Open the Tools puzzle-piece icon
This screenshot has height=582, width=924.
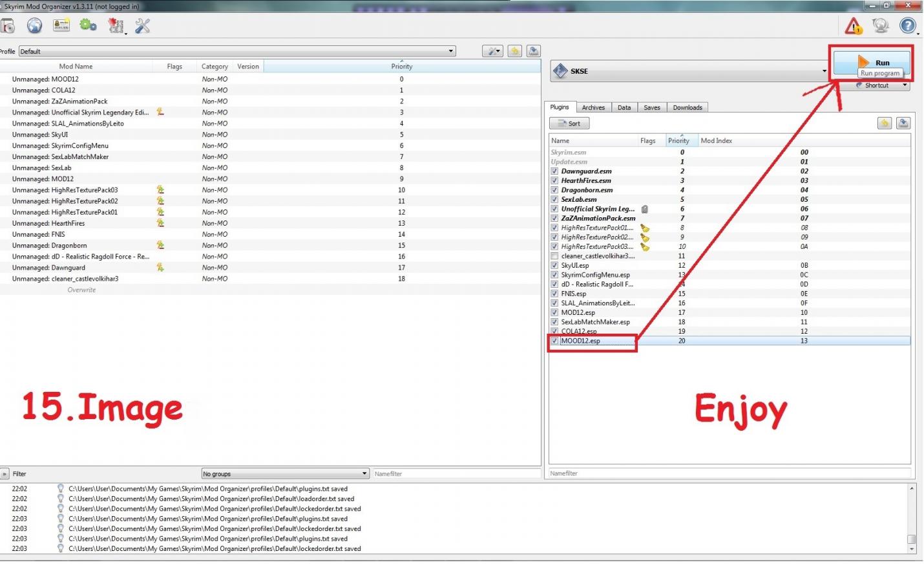[116, 26]
